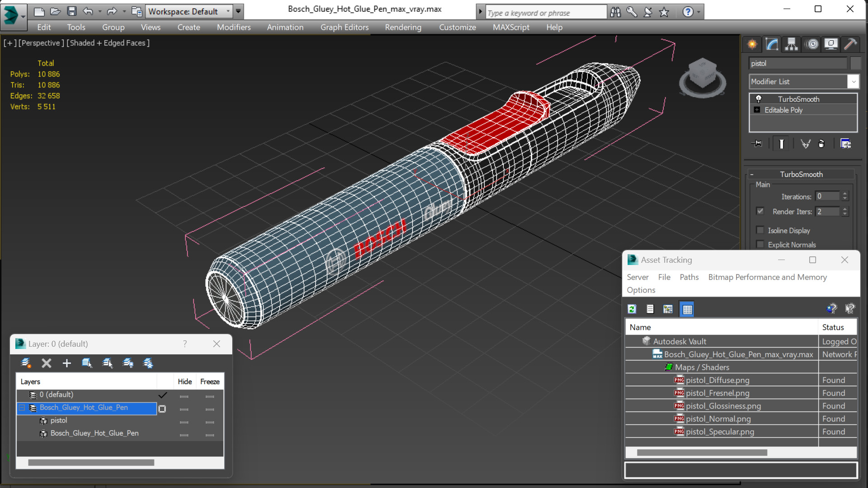Toggle Show End Result icon
Viewport: 868px width, 488px height.
(x=781, y=144)
